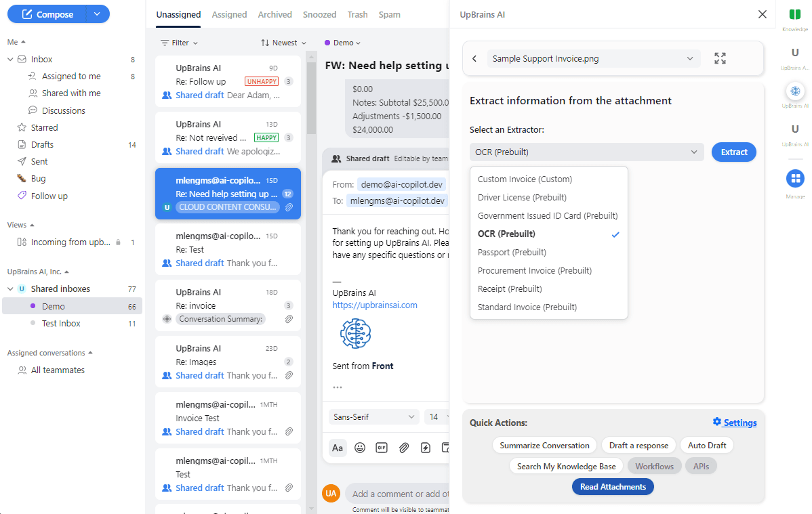Collapse the Views section

click(x=21, y=225)
